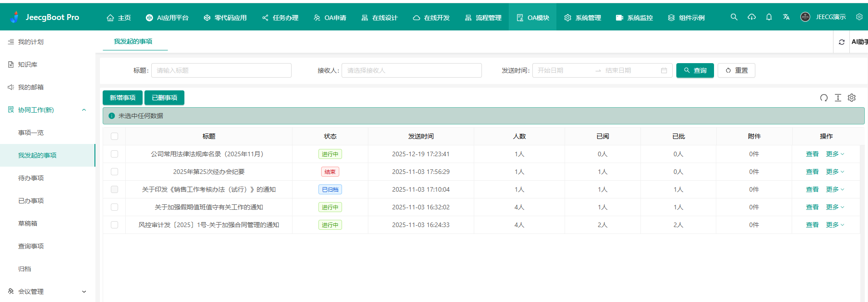
Task: Collapse the 协同工作(新) sidebar menu
Action: pyautogui.click(x=84, y=110)
